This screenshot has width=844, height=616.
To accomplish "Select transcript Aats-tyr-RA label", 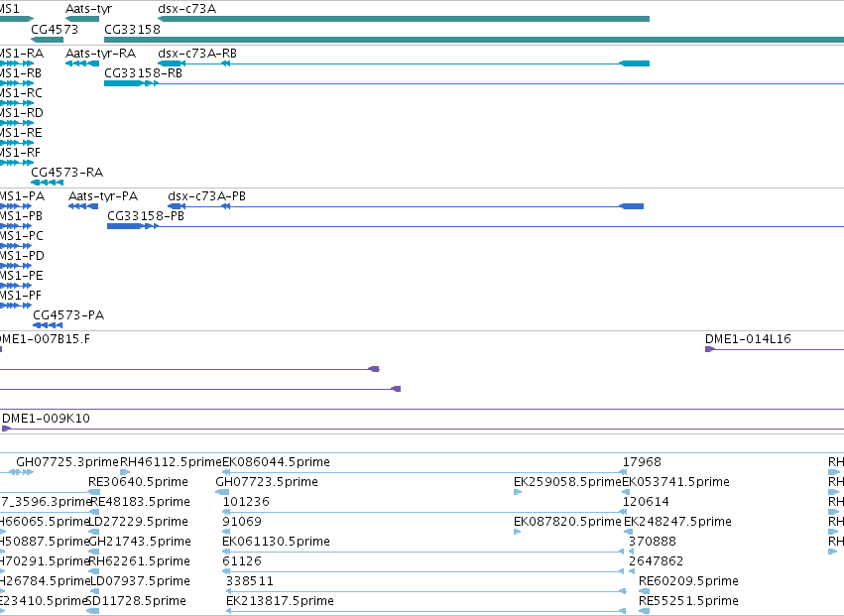I will 100,54.
